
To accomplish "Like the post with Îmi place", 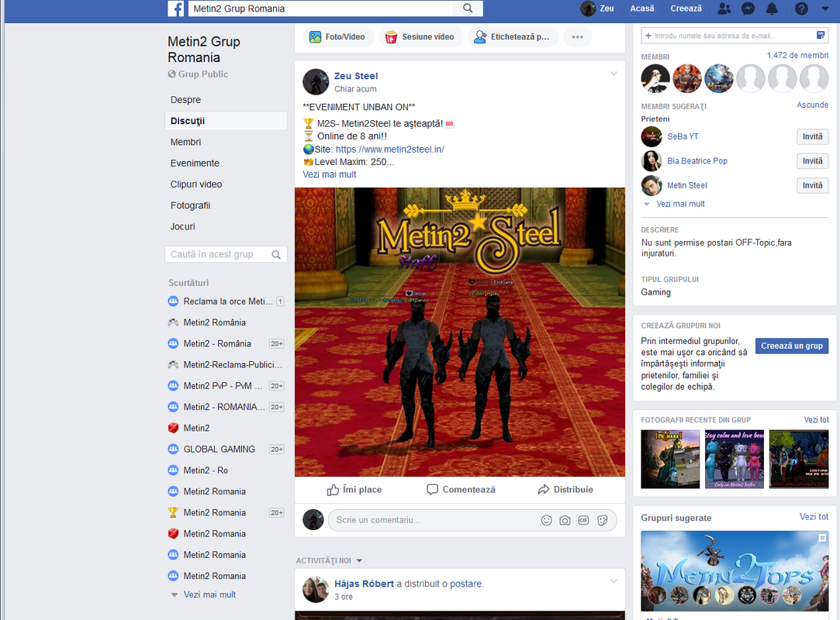I will point(354,490).
